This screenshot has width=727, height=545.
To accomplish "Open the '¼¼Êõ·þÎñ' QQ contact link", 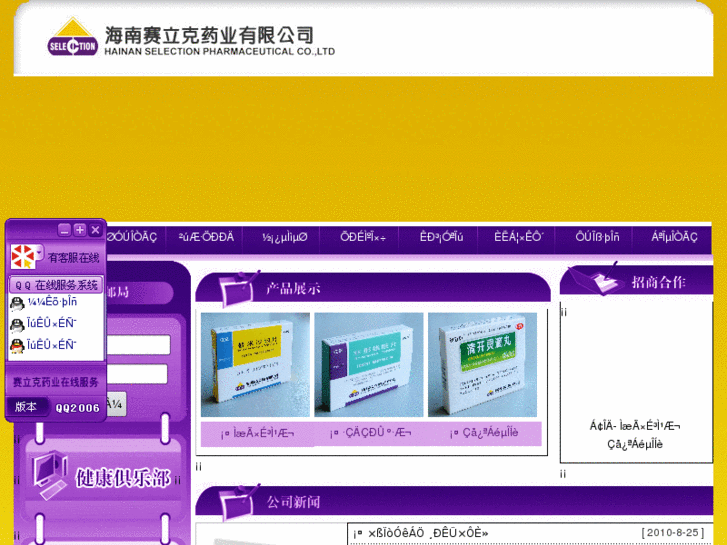I will [52, 302].
